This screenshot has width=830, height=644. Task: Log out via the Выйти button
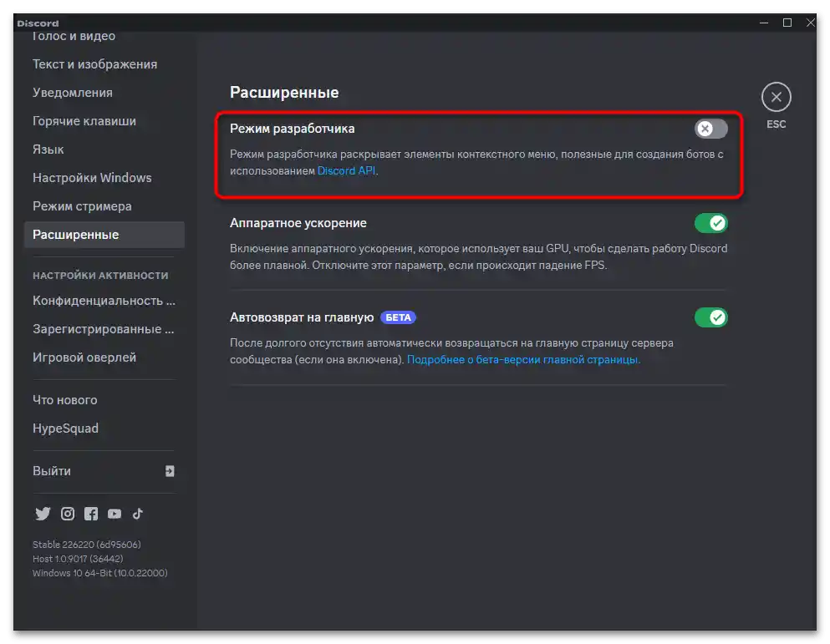tap(52, 471)
